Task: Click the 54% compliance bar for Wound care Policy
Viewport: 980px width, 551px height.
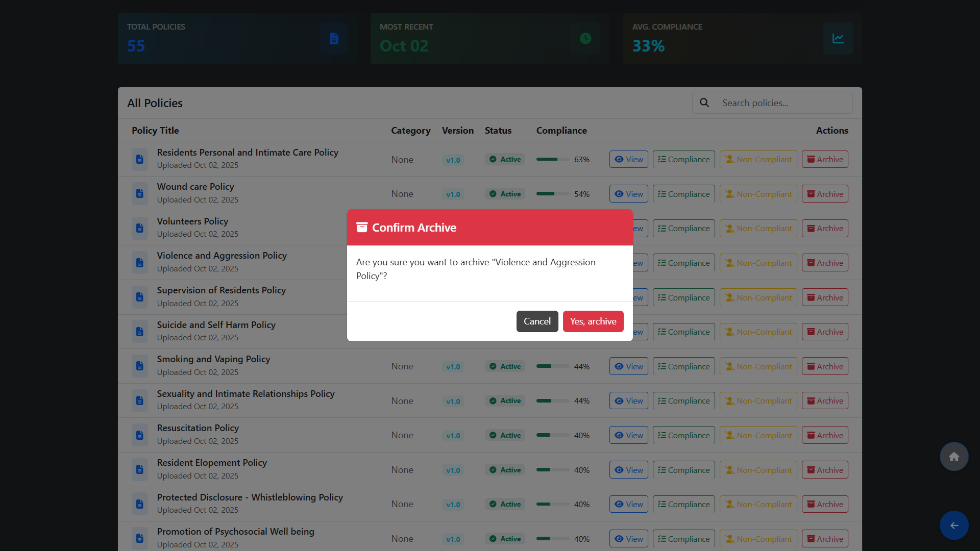Action: pos(553,194)
